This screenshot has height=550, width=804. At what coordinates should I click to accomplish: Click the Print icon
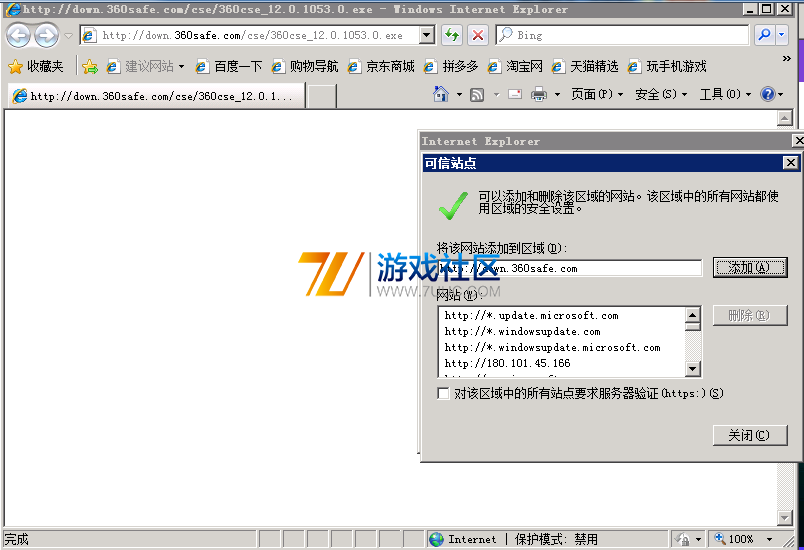[539, 94]
